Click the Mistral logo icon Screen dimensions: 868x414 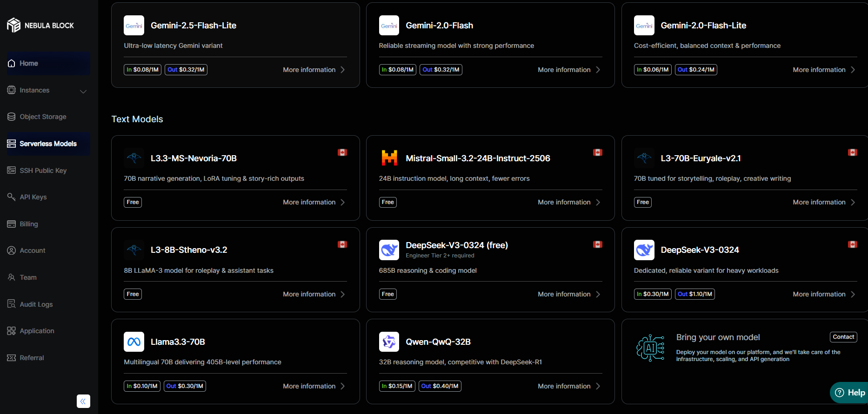[389, 158]
